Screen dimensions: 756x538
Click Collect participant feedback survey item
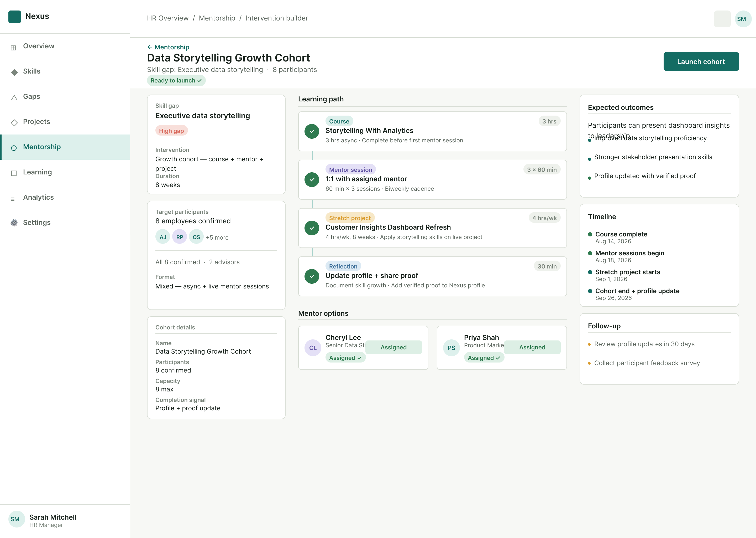coord(647,363)
